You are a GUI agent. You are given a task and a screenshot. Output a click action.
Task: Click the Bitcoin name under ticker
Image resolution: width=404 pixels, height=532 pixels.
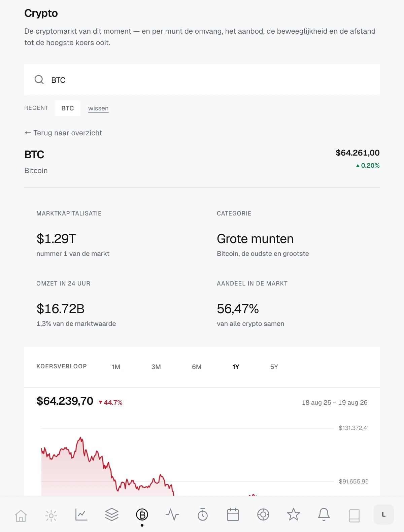click(36, 171)
